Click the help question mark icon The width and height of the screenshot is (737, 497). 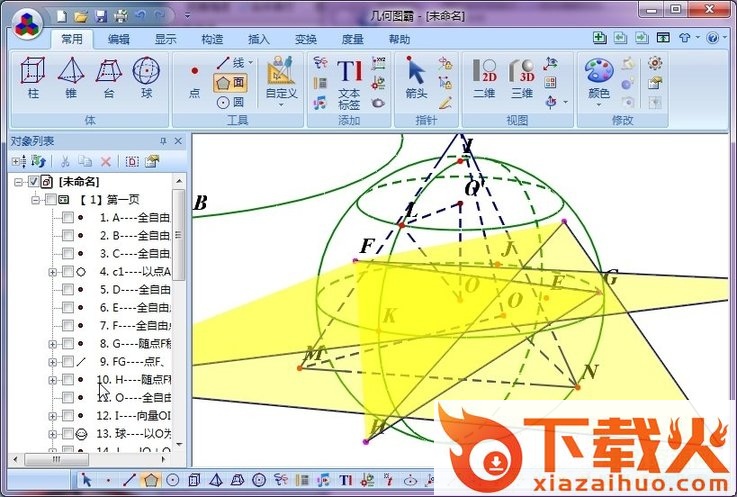click(x=713, y=38)
